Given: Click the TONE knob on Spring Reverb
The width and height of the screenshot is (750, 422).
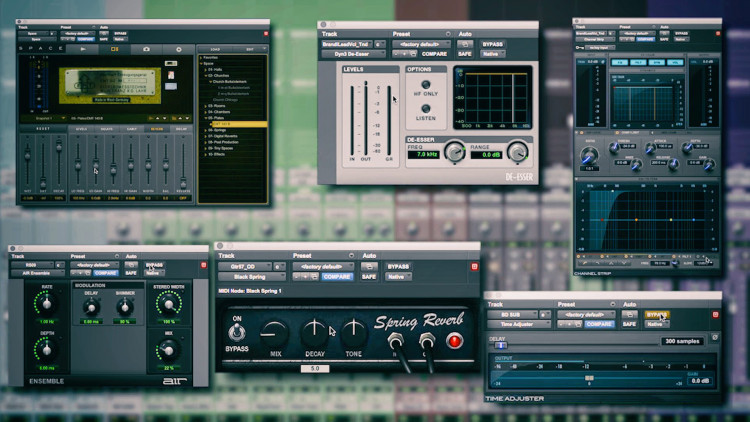Looking at the screenshot, I should pos(353,333).
